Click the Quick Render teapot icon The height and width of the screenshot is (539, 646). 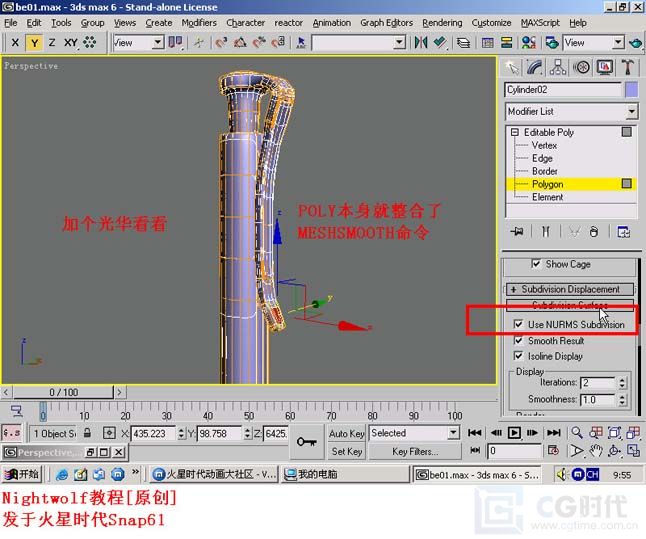point(636,42)
